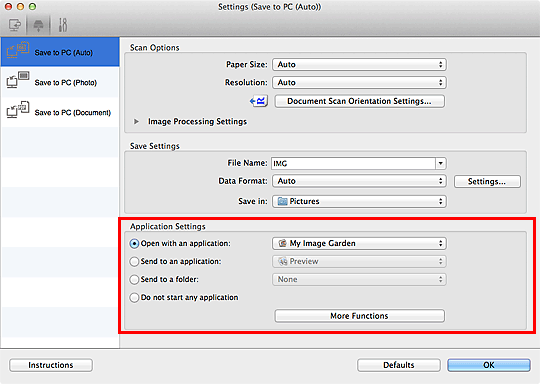
Task: Open the disabled folder dropdown showing None
Action: [359, 279]
